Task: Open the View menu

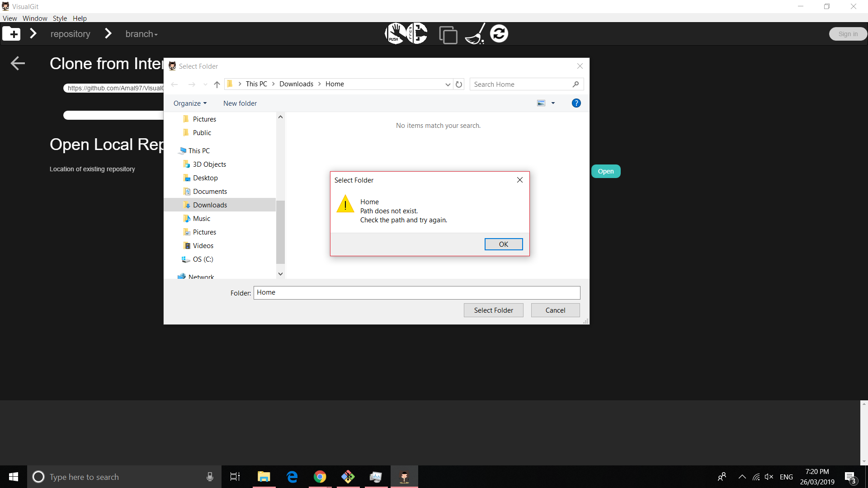Action: pyautogui.click(x=9, y=18)
